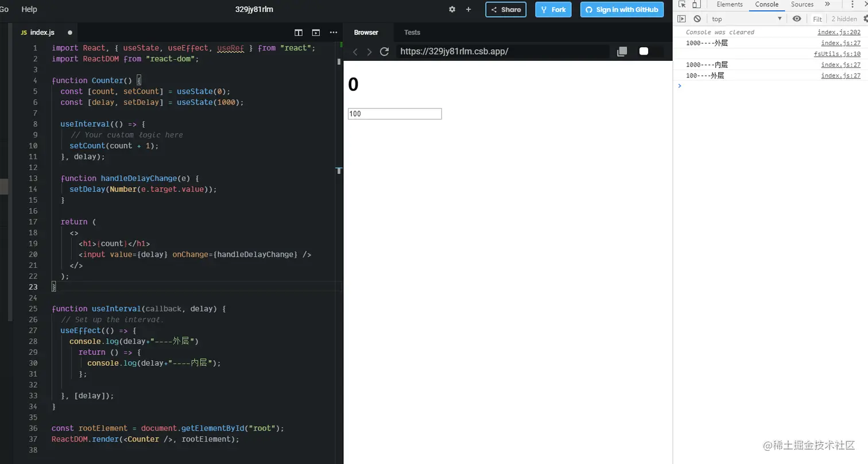
Task: Click the '// Set up the interval.' comment
Action: click(x=113, y=320)
